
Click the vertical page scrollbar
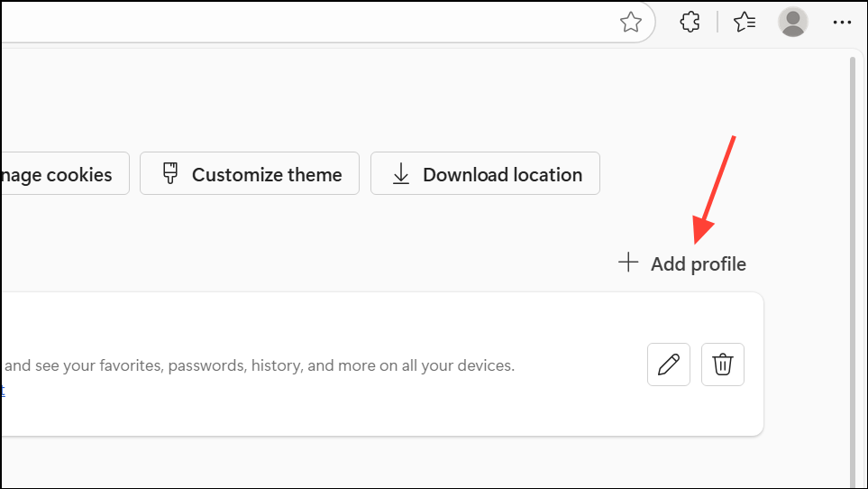[852, 271]
